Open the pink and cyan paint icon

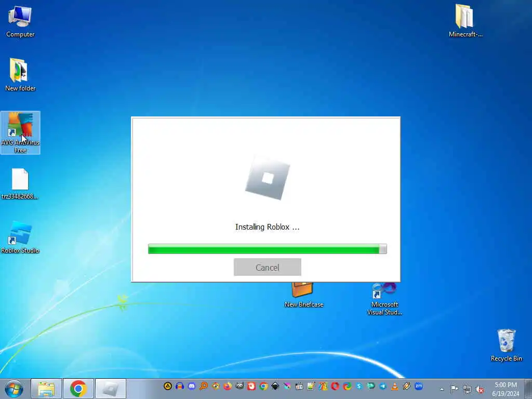tap(287, 386)
